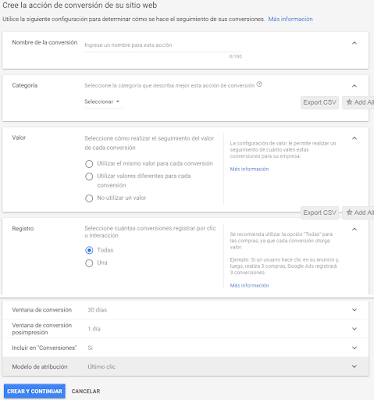
Task: Click Export CSV button near Registro
Action: click(x=320, y=212)
